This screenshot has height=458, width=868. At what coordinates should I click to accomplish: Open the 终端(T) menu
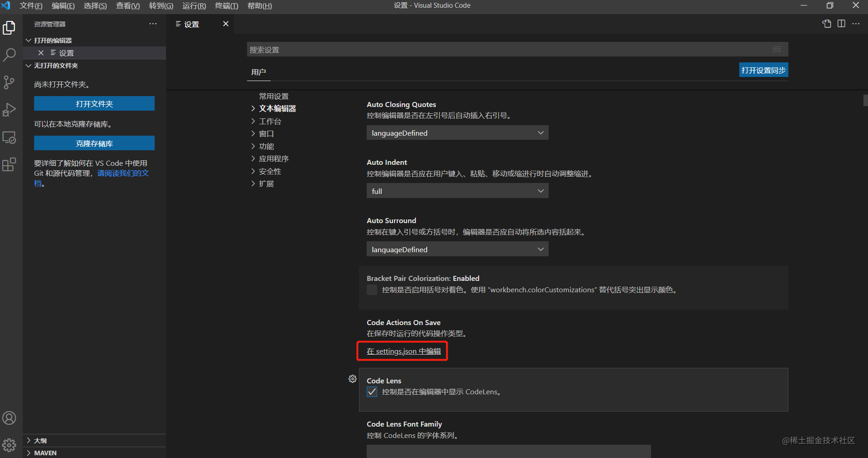coord(227,5)
